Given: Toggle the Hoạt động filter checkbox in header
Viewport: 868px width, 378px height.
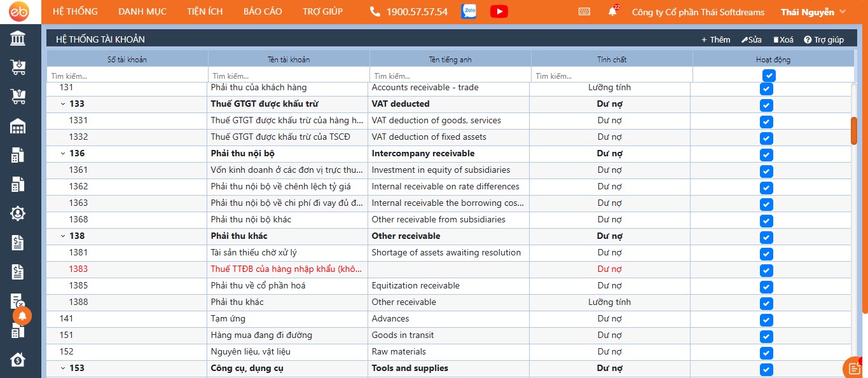Looking at the screenshot, I should [x=769, y=76].
